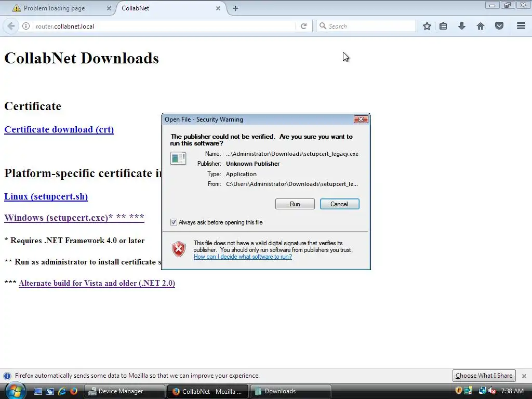Click Windows (setupcert.exe) download link
This screenshot has height=399, width=532.
click(74, 218)
